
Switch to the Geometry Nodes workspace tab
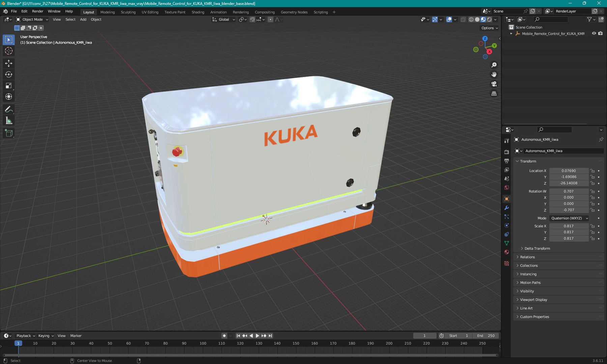pos(294,12)
